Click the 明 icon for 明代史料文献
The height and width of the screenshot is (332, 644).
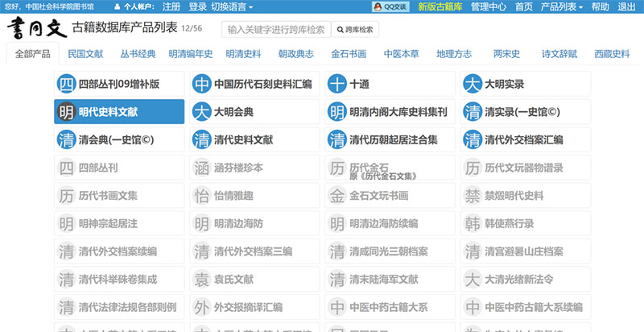pos(67,112)
